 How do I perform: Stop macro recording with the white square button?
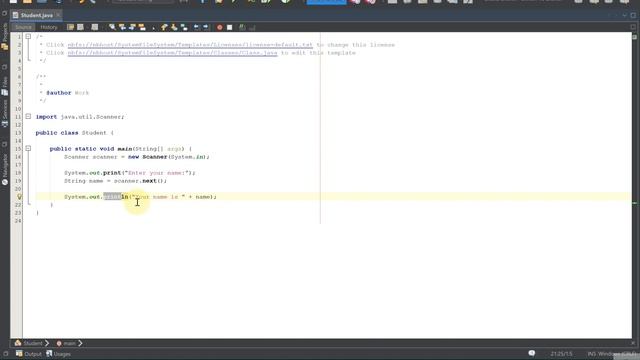coord(229,27)
